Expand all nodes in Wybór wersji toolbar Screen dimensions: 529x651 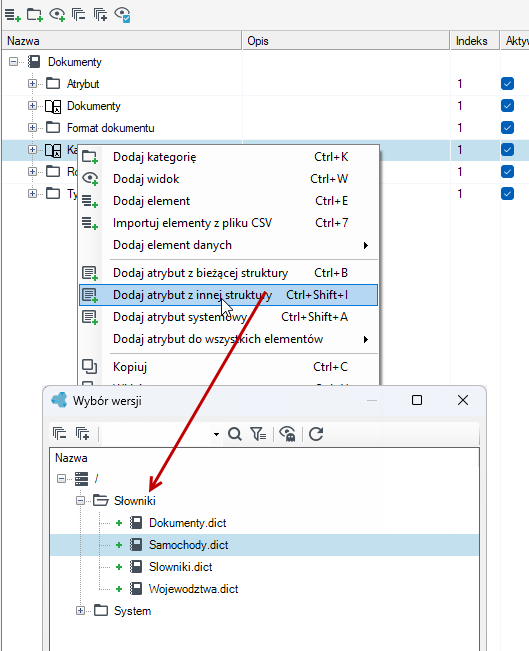point(83,434)
